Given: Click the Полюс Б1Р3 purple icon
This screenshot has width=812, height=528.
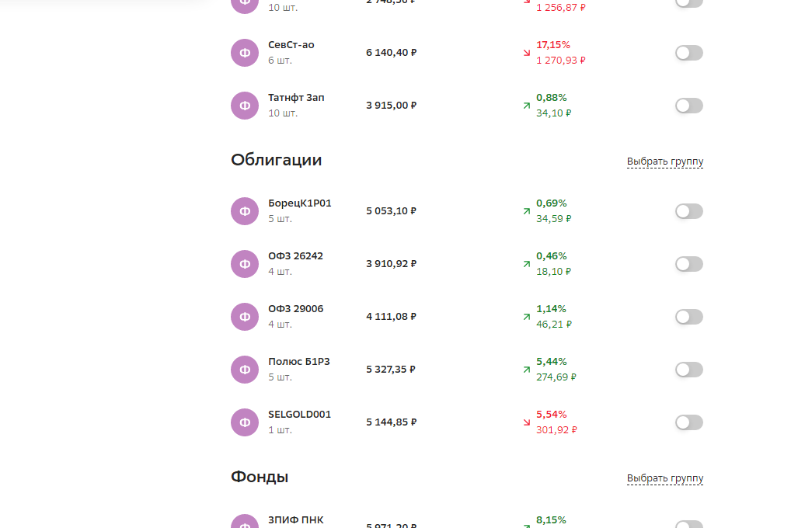Looking at the screenshot, I should pyautogui.click(x=245, y=370).
